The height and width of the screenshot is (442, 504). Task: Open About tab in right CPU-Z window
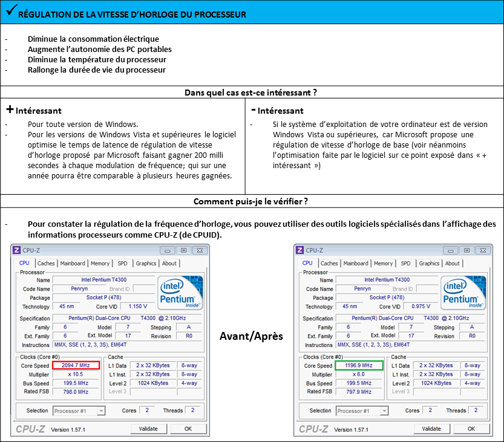[x=453, y=264]
